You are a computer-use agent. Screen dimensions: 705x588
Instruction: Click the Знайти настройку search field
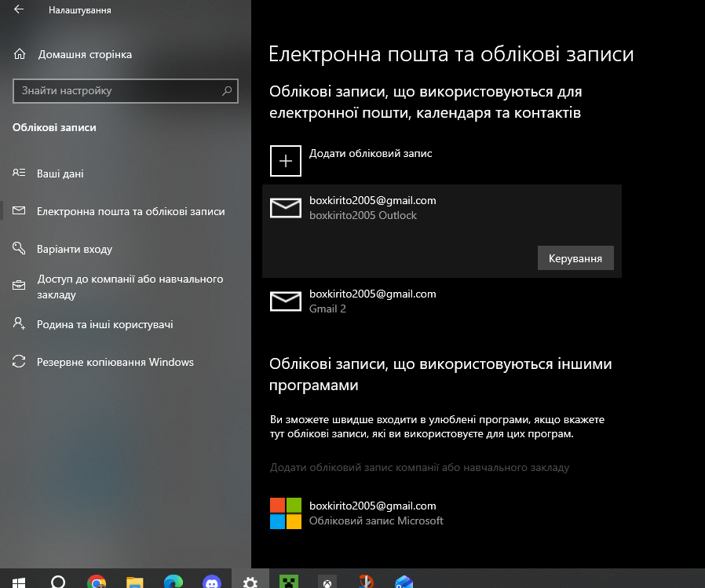tap(126, 91)
